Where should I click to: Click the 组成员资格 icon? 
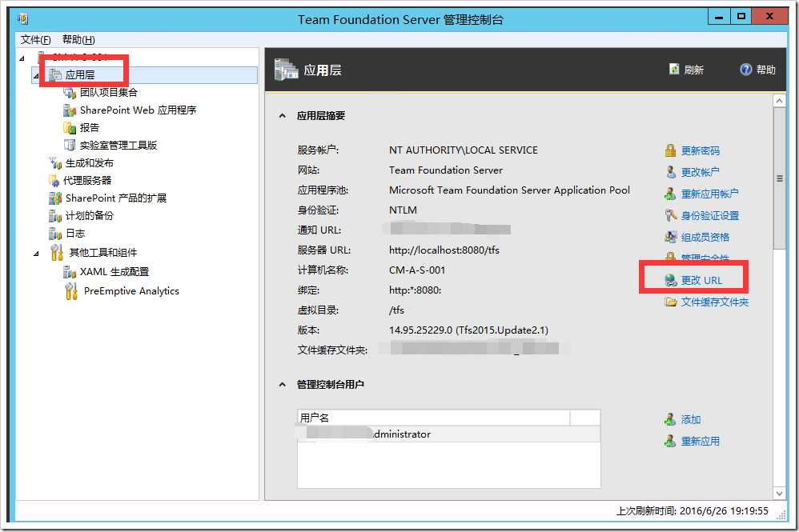coord(671,238)
